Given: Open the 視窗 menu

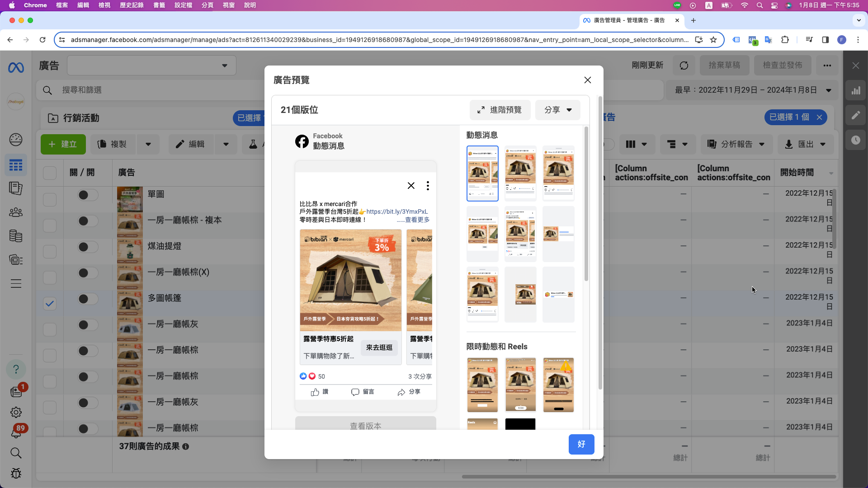Looking at the screenshot, I should [x=229, y=5].
